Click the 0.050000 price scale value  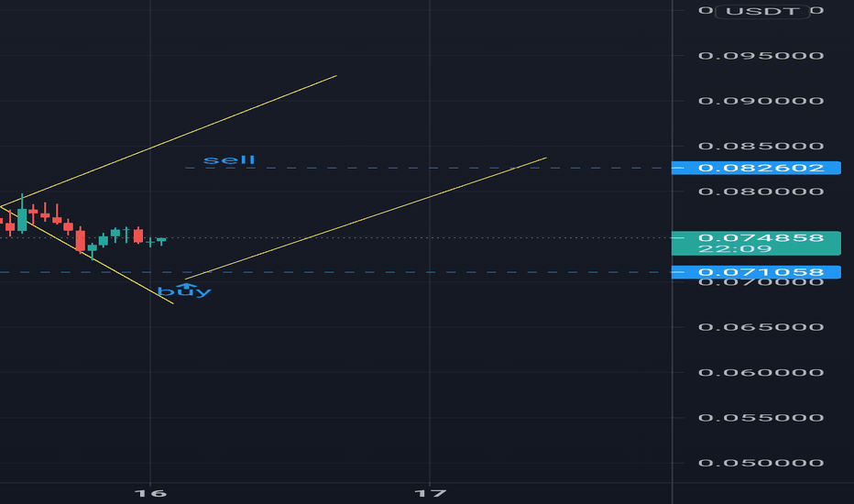(x=761, y=463)
